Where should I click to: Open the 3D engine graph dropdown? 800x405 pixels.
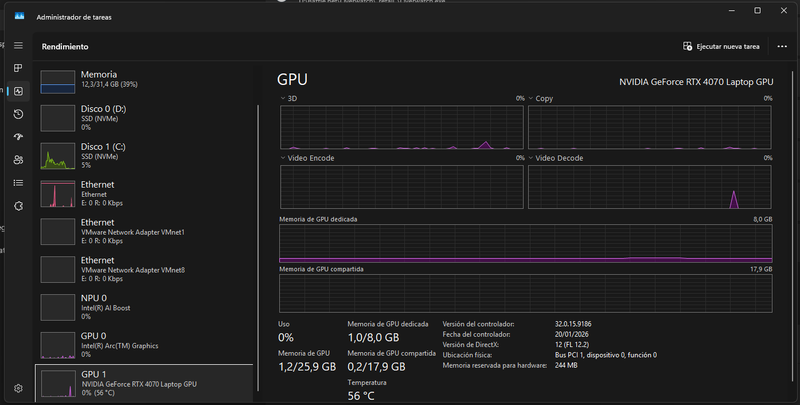(283, 98)
